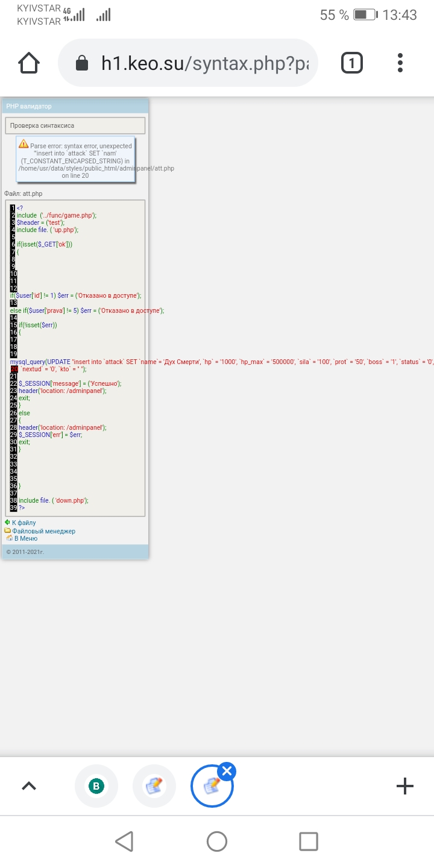This screenshot has width=434, height=868.
Task: Click the green arrow icon beside 'К файлу'
Action: coord(7,523)
